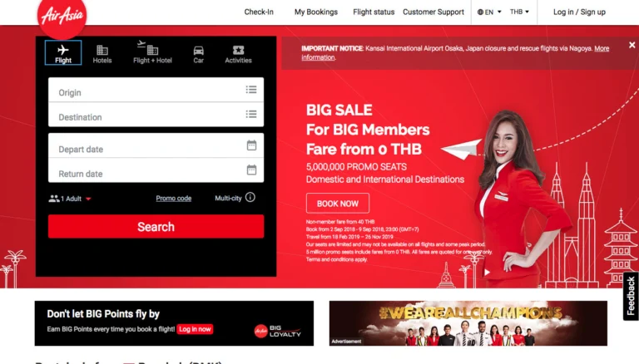Expand the THB currency dropdown
This screenshot has width=639, height=364.
[x=519, y=12]
